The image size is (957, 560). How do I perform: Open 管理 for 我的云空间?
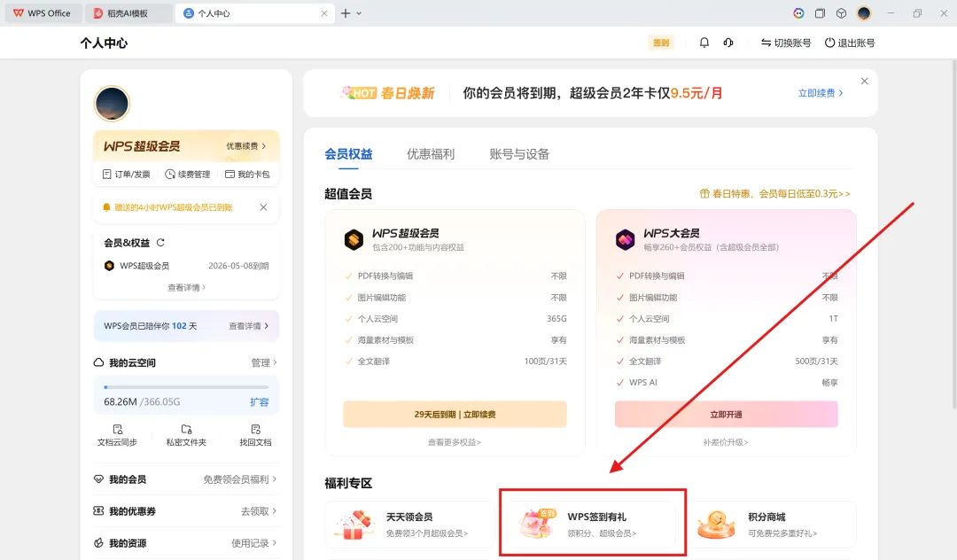(264, 362)
